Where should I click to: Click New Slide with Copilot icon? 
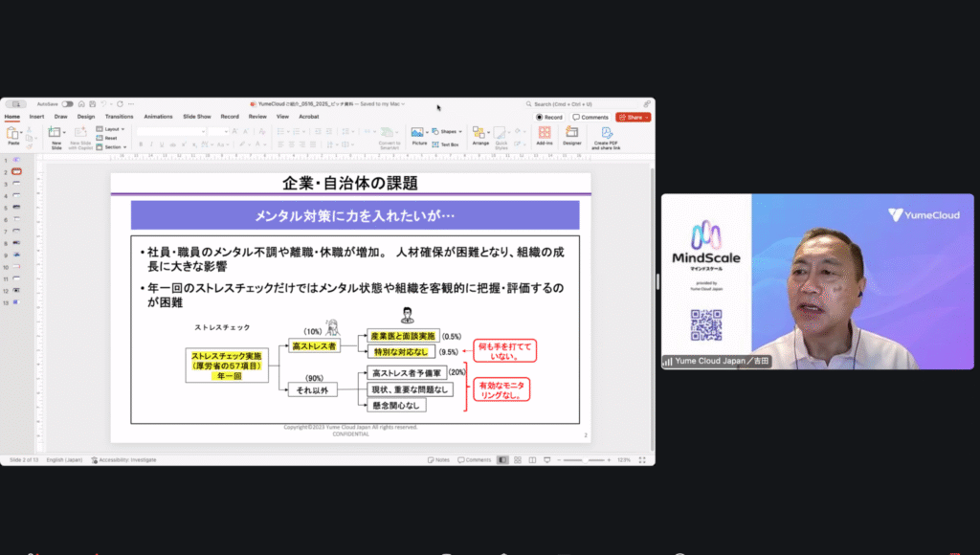[80, 132]
